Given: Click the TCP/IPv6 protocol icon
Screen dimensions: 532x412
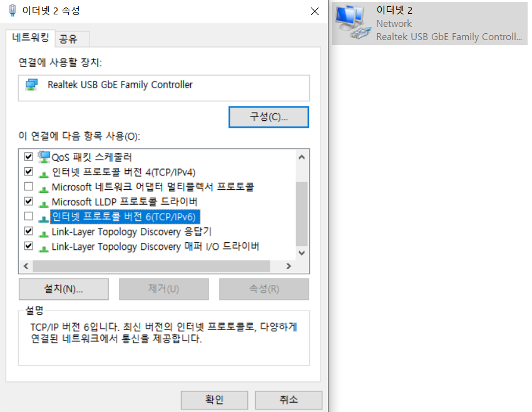Looking at the screenshot, I should point(43,219).
